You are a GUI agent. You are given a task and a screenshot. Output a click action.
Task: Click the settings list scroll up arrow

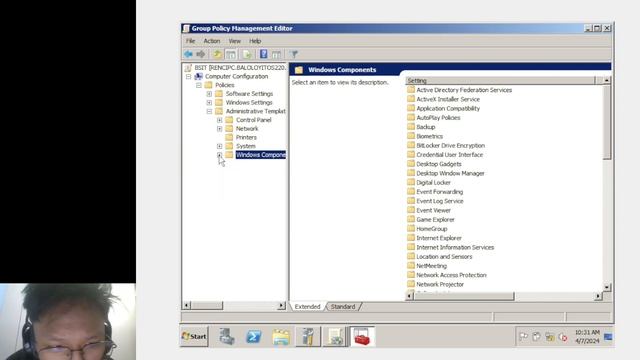coord(607,80)
